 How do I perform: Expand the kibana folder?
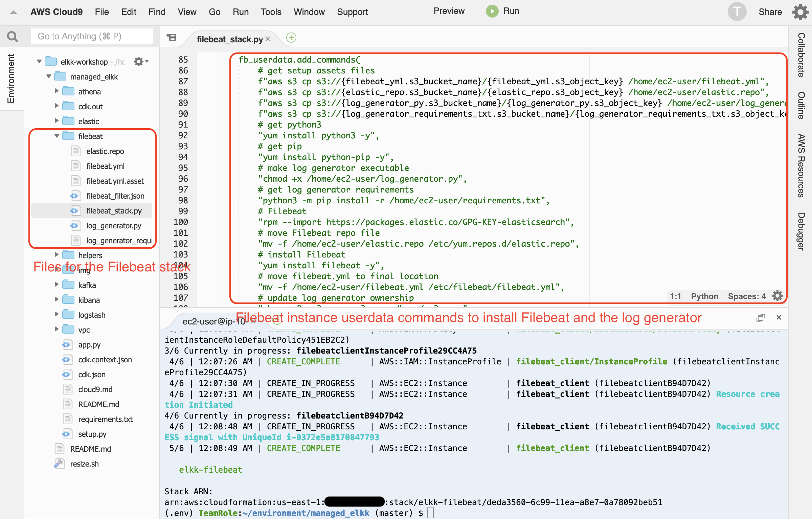[x=57, y=299]
